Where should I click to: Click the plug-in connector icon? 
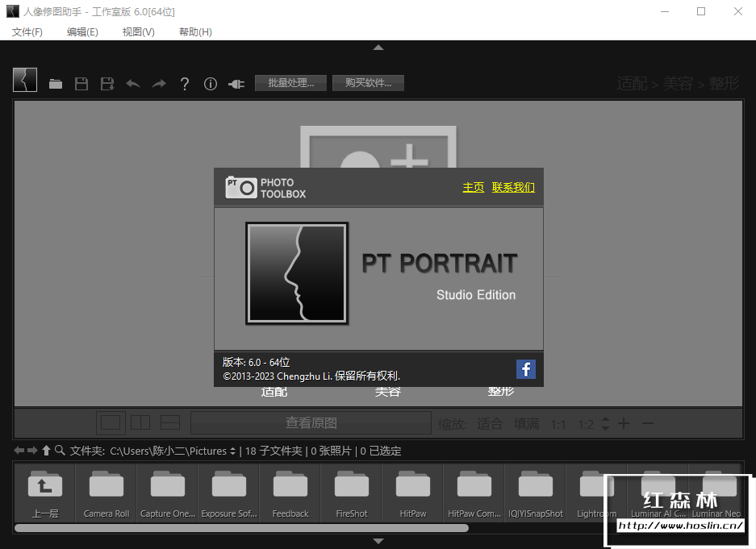(236, 85)
